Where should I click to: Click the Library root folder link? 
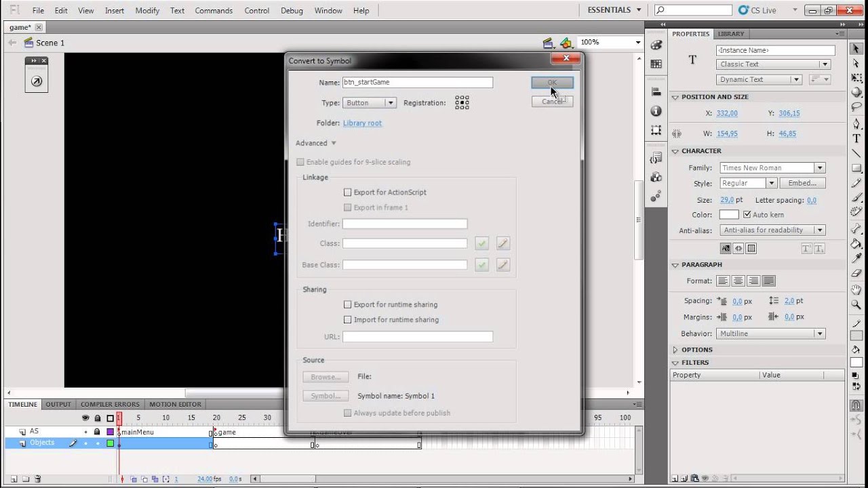362,123
